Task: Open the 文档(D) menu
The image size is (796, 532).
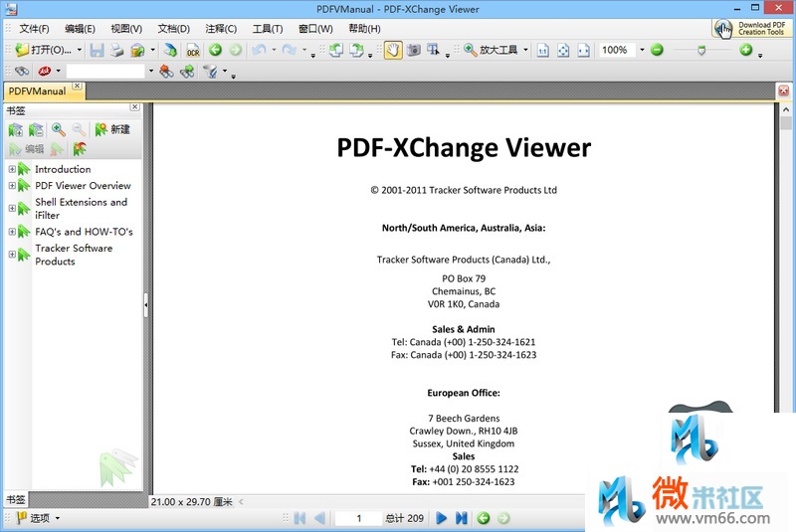Action: pos(173,29)
